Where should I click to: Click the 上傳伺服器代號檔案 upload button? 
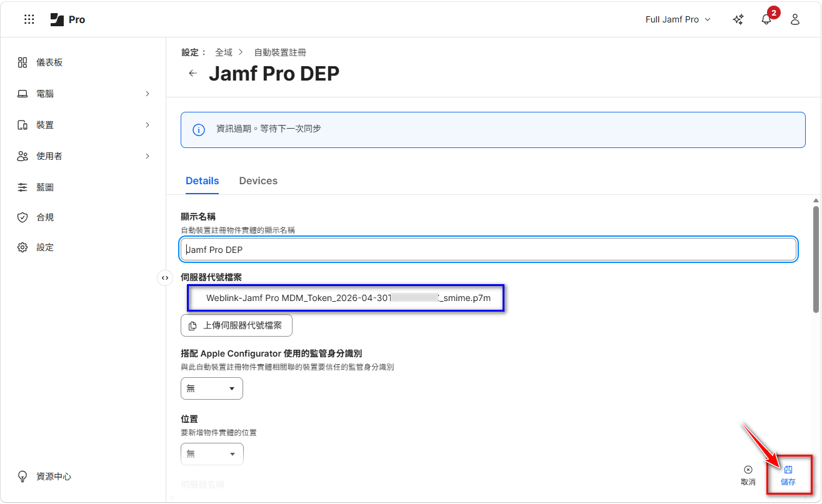pyautogui.click(x=236, y=325)
